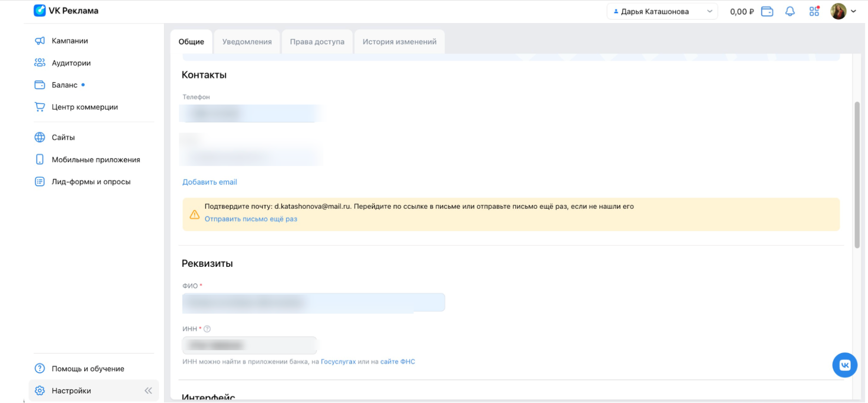The image size is (868, 403).
Task: Click the Добавить email link
Action: click(210, 182)
